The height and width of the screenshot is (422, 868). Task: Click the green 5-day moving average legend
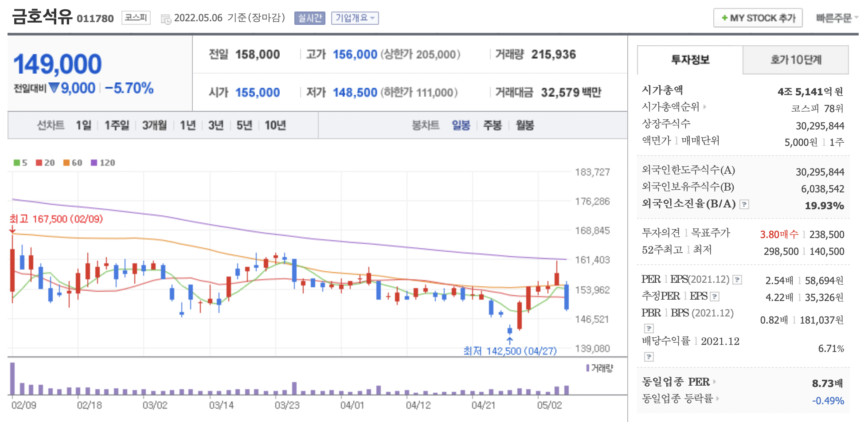(20, 163)
